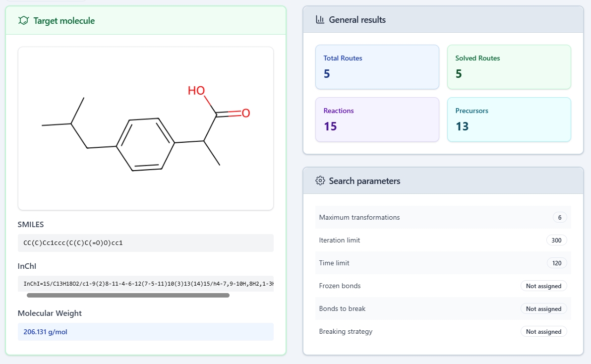Open the Total Routes stat card
591x364 pixels.
coord(377,67)
